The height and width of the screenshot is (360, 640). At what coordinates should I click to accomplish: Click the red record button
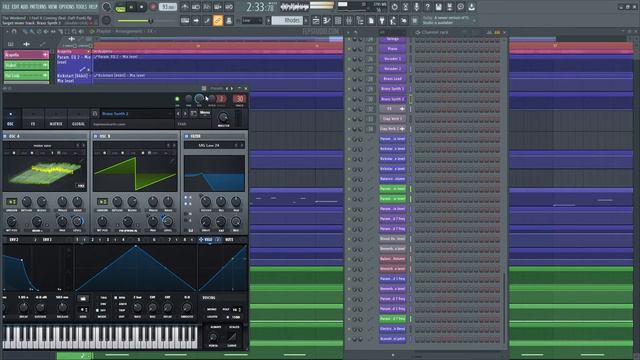tap(153, 7)
